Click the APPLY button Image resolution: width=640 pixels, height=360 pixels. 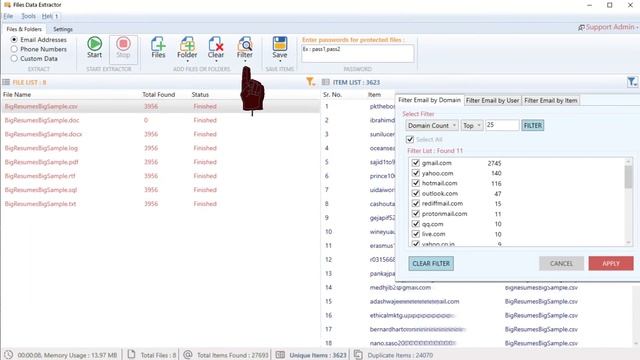(x=611, y=263)
